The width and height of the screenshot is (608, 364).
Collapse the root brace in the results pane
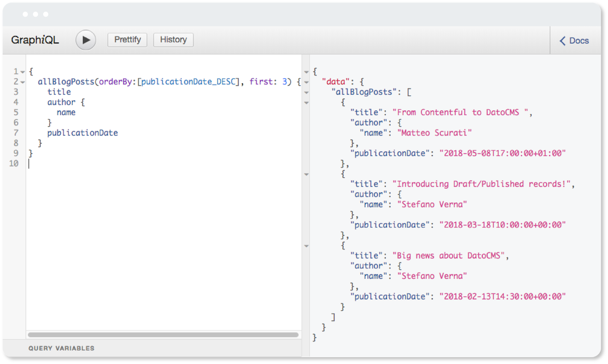click(306, 72)
